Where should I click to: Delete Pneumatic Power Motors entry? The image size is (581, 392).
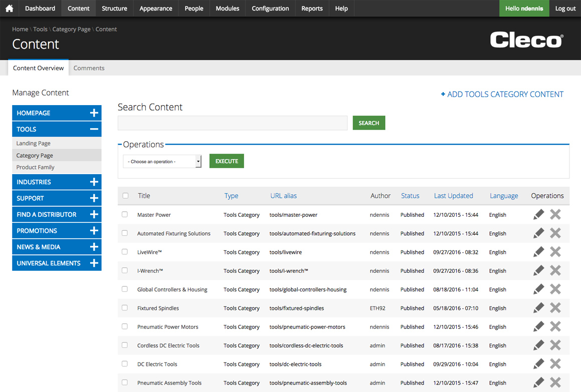(555, 326)
